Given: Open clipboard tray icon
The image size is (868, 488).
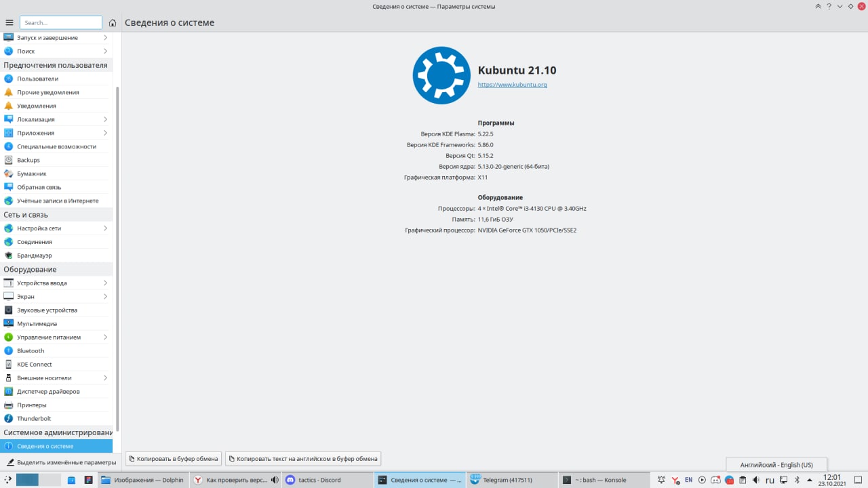Looking at the screenshot, I should [743, 480].
